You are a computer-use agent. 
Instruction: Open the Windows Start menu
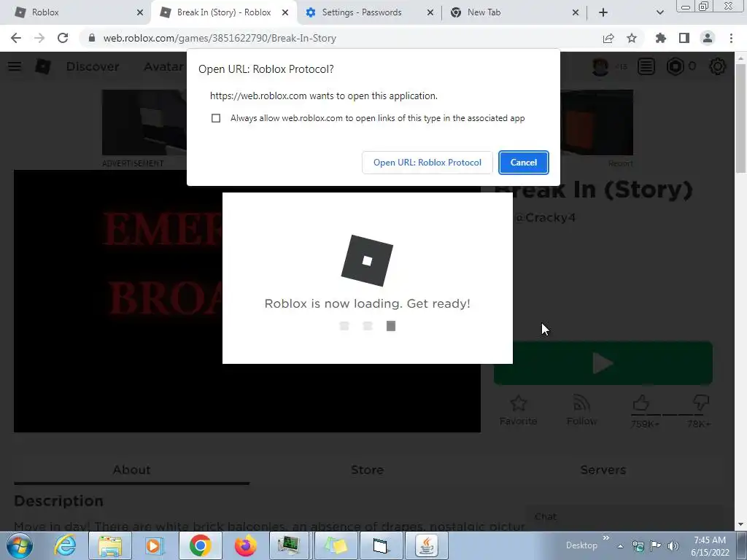pos(19,545)
